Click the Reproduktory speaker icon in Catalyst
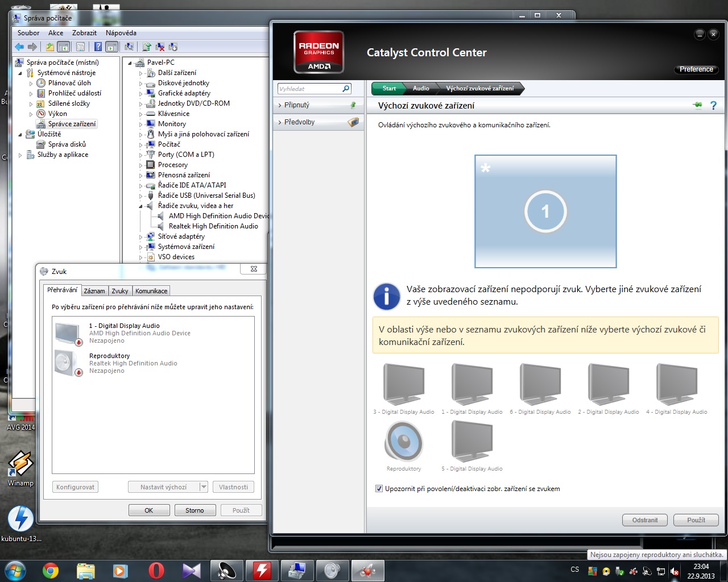The width and height of the screenshot is (728, 582). pos(404,442)
